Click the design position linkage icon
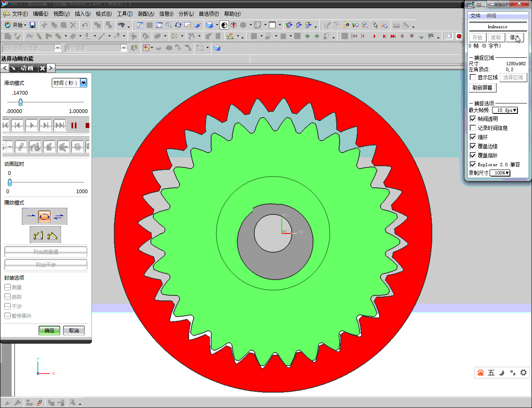 pos(39,235)
